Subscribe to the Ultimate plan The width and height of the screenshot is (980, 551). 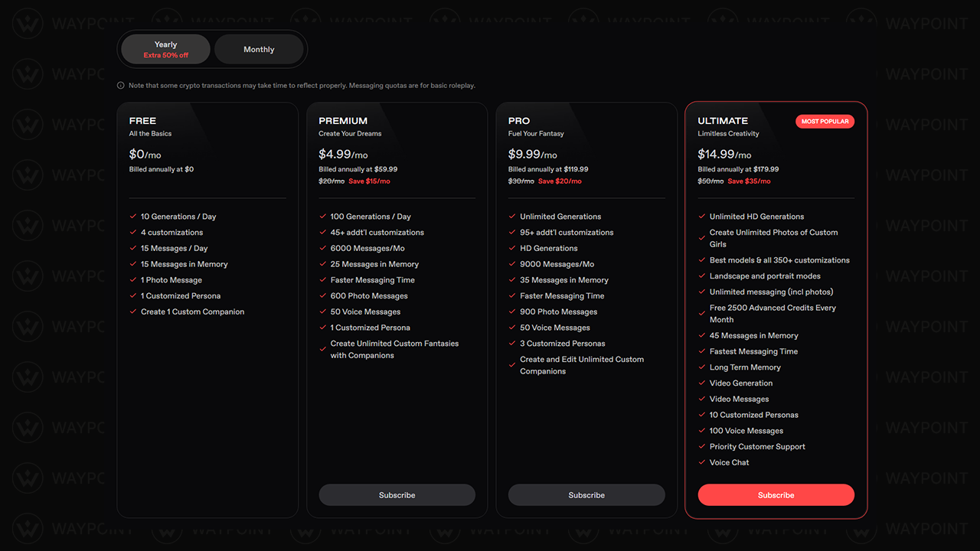click(776, 494)
